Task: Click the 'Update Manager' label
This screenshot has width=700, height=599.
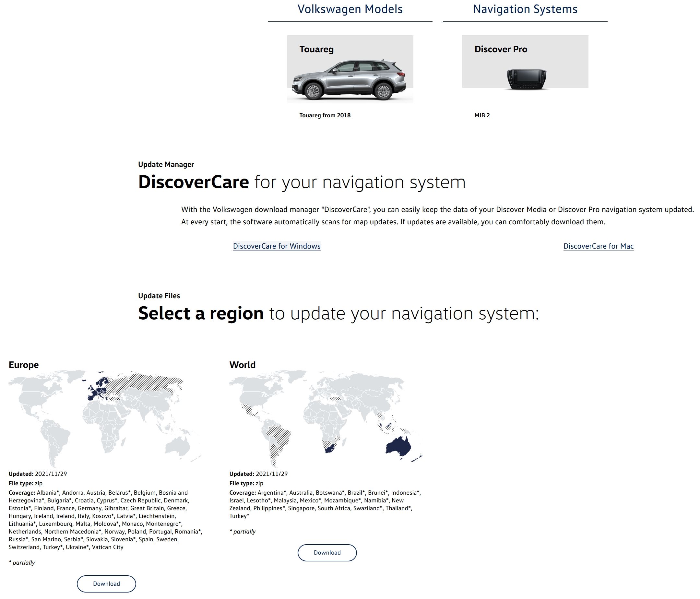Action: click(x=166, y=164)
